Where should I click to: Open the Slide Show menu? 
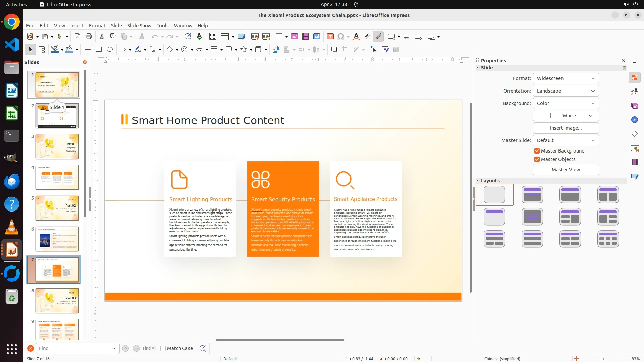point(139,26)
